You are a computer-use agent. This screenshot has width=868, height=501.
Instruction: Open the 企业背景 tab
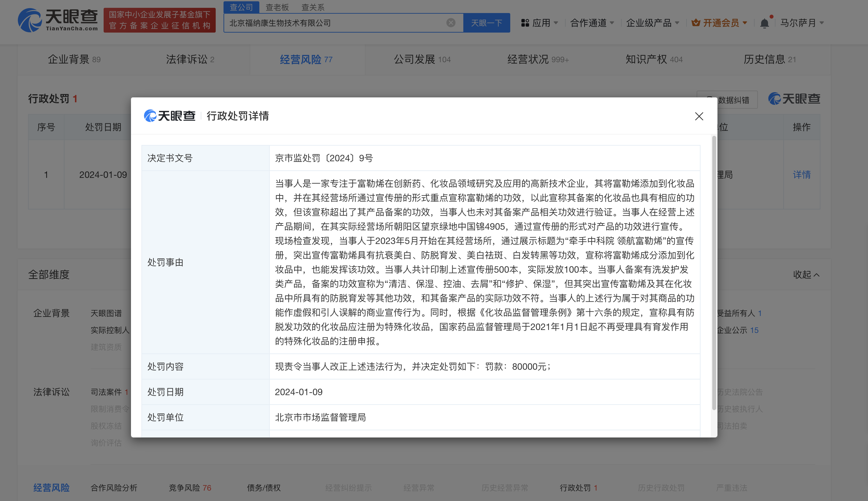(74, 60)
